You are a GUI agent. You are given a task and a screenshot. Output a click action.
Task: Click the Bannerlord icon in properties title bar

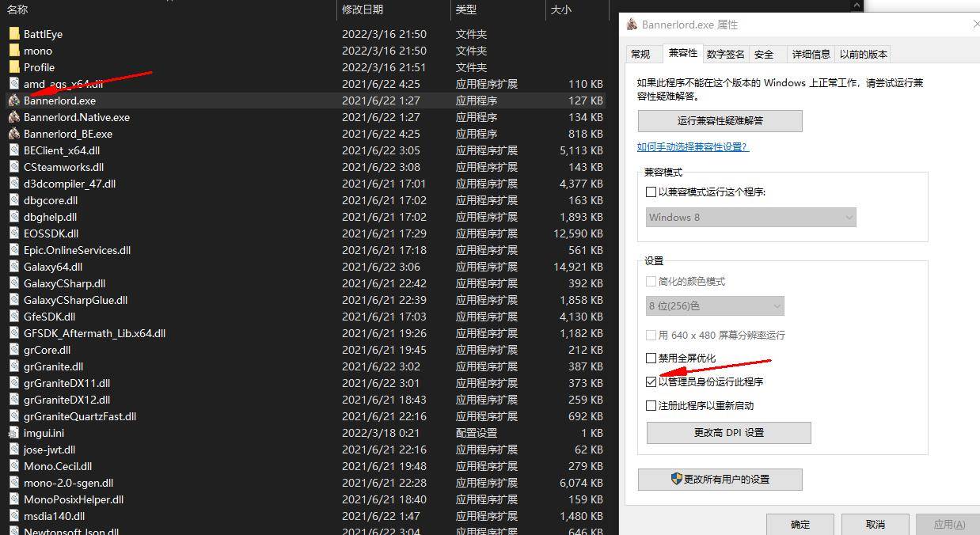[632, 25]
